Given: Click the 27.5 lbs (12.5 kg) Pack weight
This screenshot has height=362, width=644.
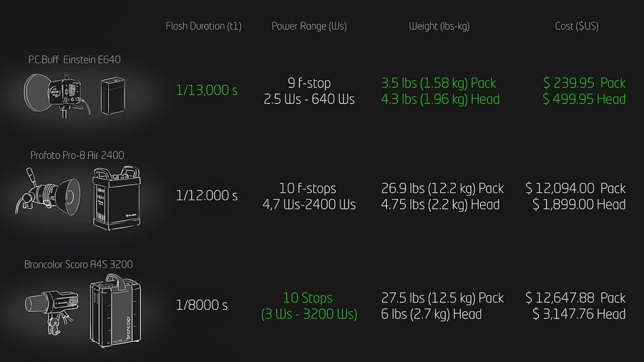Looking at the screenshot, I should pos(442,298).
